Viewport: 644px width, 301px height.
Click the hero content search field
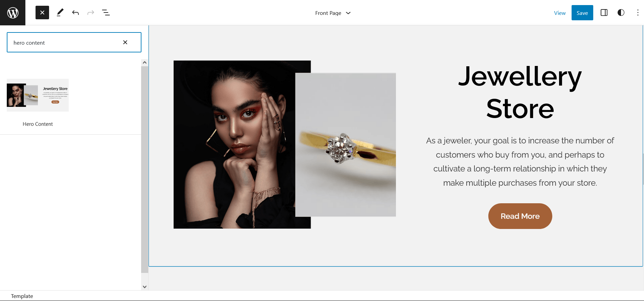point(64,43)
